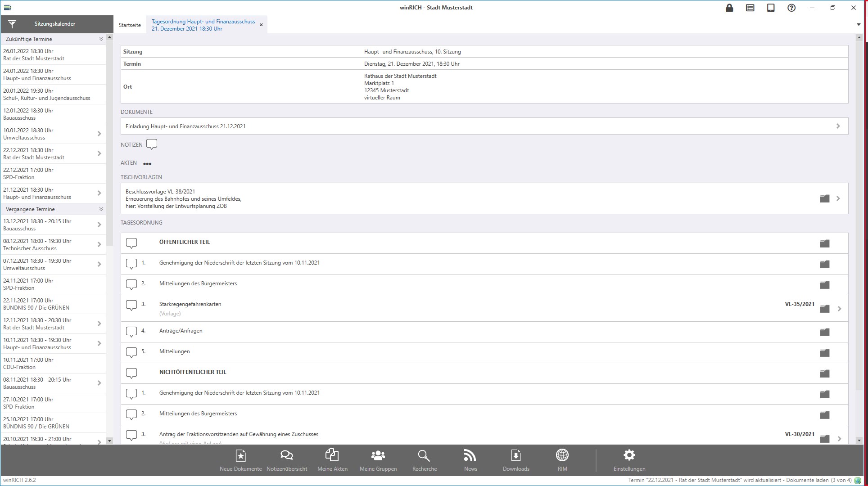Open Neue Dokumente in bottom toolbar
The height and width of the screenshot is (486, 868).
(x=241, y=460)
